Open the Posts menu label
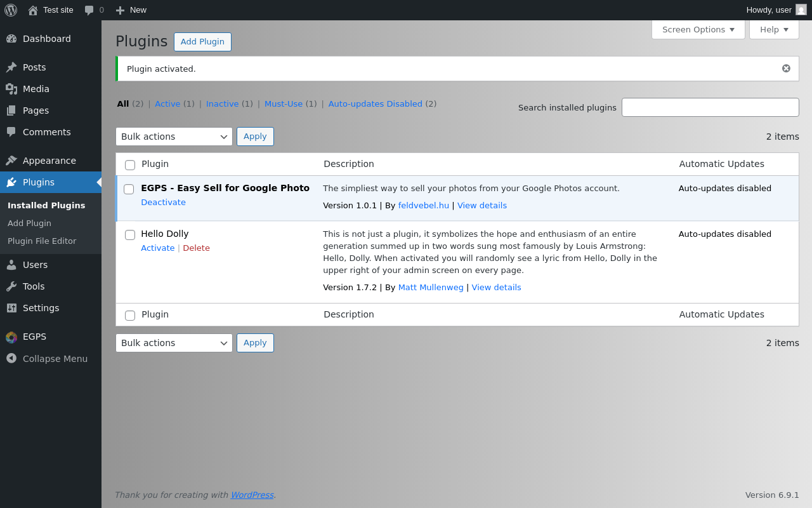The width and height of the screenshot is (812, 508). coord(34,67)
